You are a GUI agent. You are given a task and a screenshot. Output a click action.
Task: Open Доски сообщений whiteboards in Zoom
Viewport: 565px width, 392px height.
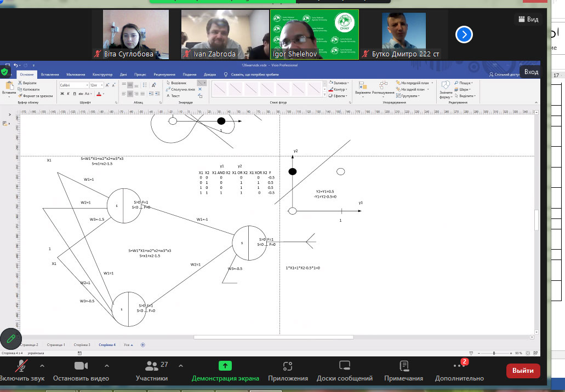344,370
